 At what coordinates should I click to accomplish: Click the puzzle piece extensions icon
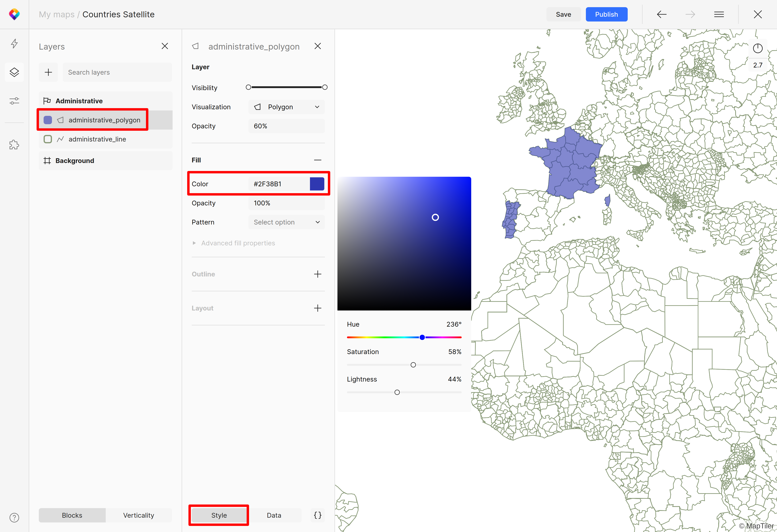14,145
